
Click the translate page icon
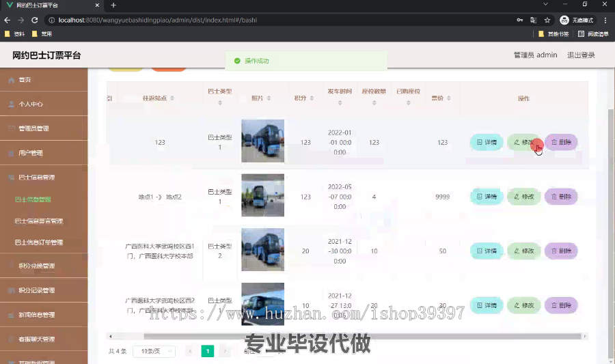[534, 20]
